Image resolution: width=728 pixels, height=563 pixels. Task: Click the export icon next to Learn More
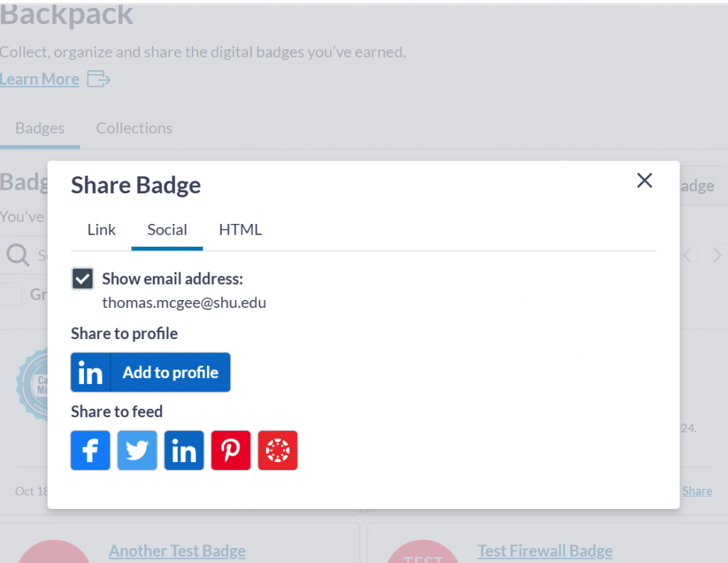(99, 79)
